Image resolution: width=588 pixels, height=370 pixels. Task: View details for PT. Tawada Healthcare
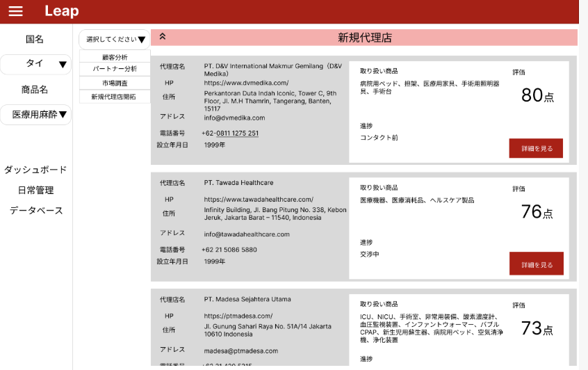pyautogui.click(x=536, y=264)
